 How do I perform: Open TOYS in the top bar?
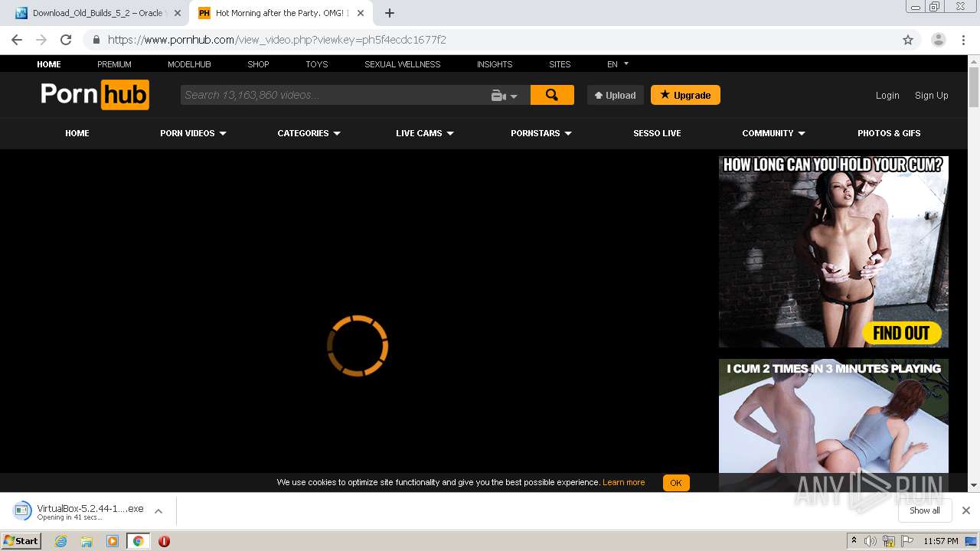click(316, 64)
